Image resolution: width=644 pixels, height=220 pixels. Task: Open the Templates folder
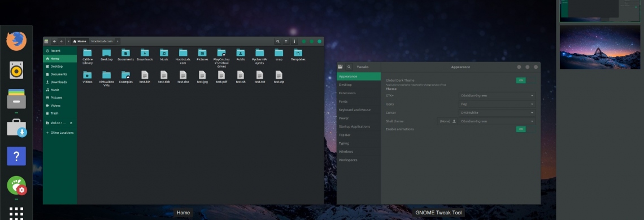click(x=298, y=55)
